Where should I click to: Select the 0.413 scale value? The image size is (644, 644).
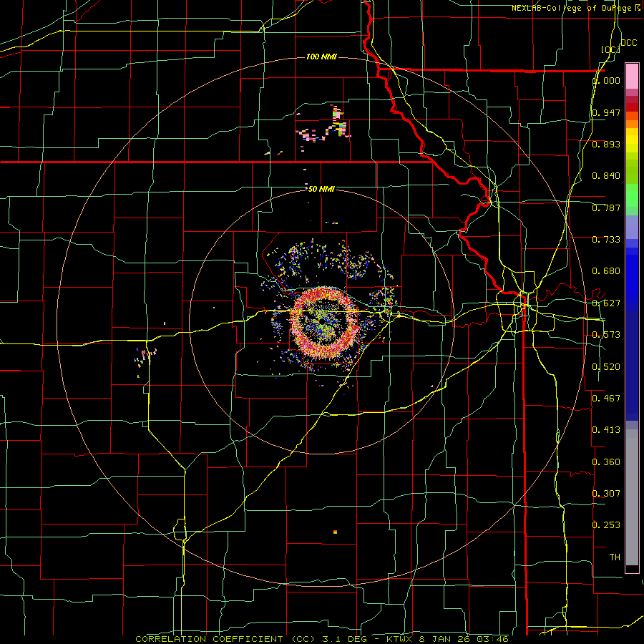pyautogui.click(x=606, y=430)
